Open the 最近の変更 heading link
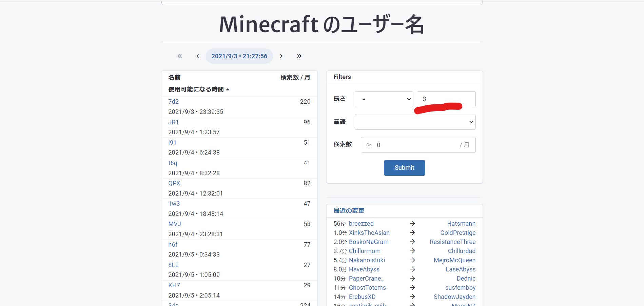 pyautogui.click(x=349, y=211)
